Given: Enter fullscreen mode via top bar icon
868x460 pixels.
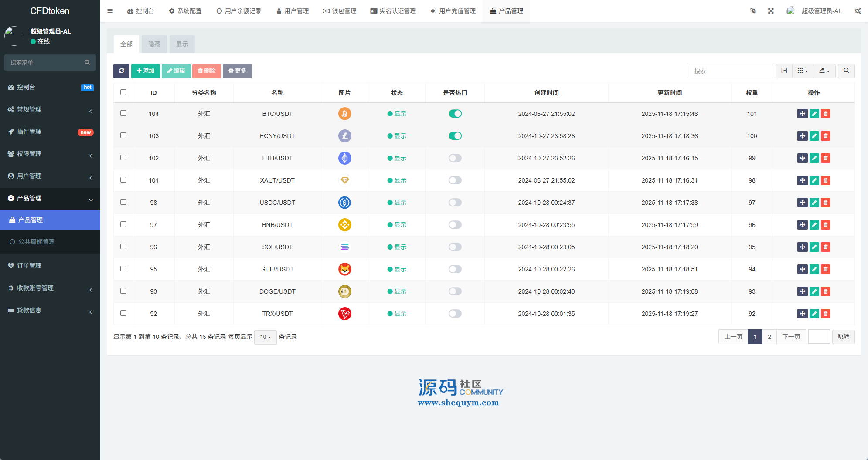Looking at the screenshot, I should (x=771, y=11).
